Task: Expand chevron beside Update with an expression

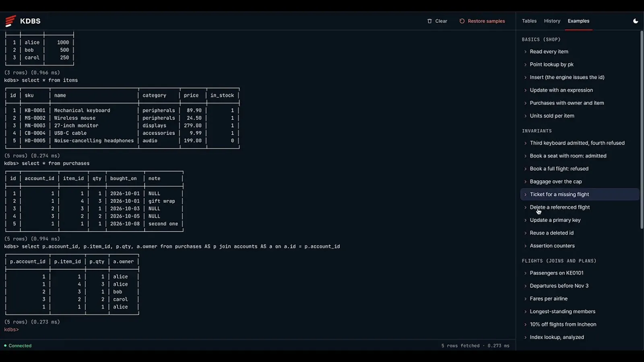Action: pyautogui.click(x=525, y=90)
